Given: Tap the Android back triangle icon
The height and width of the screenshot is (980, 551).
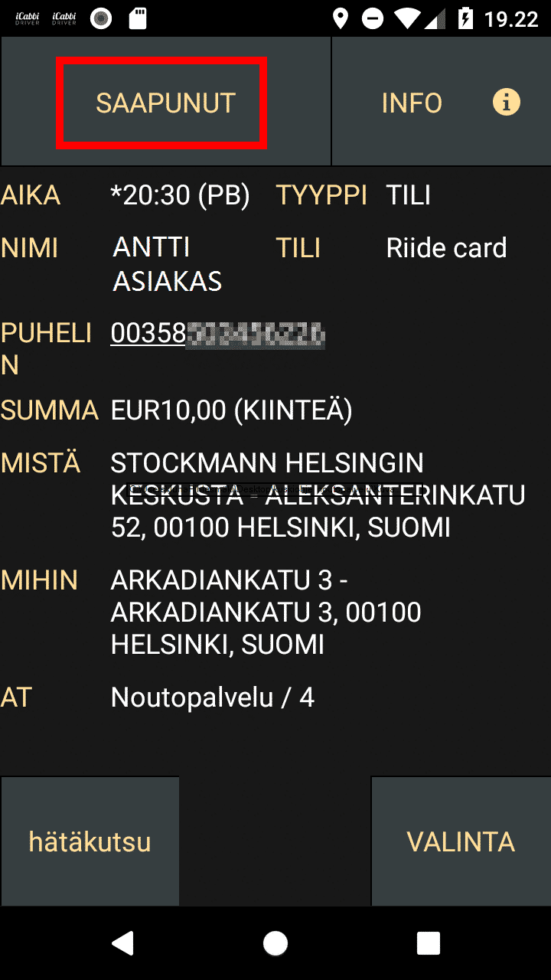Looking at the screenshot, I should pyautogui.click(x=122, y=943).
